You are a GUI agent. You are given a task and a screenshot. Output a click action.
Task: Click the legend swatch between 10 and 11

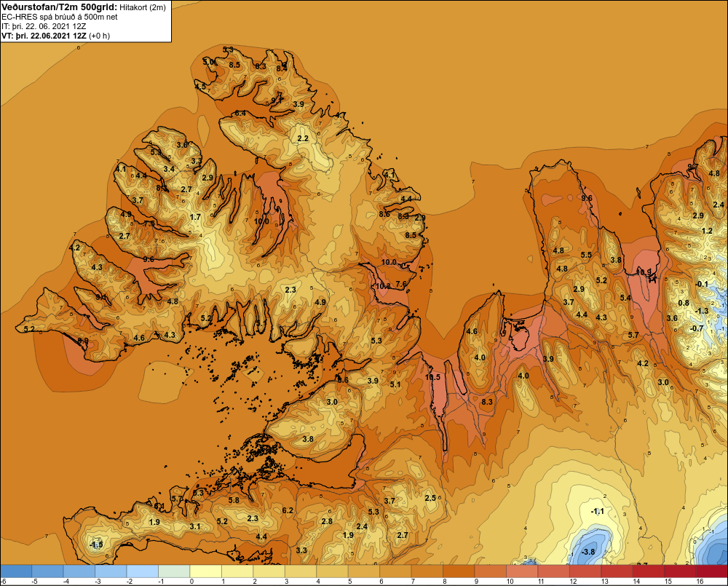click(522, 571)
